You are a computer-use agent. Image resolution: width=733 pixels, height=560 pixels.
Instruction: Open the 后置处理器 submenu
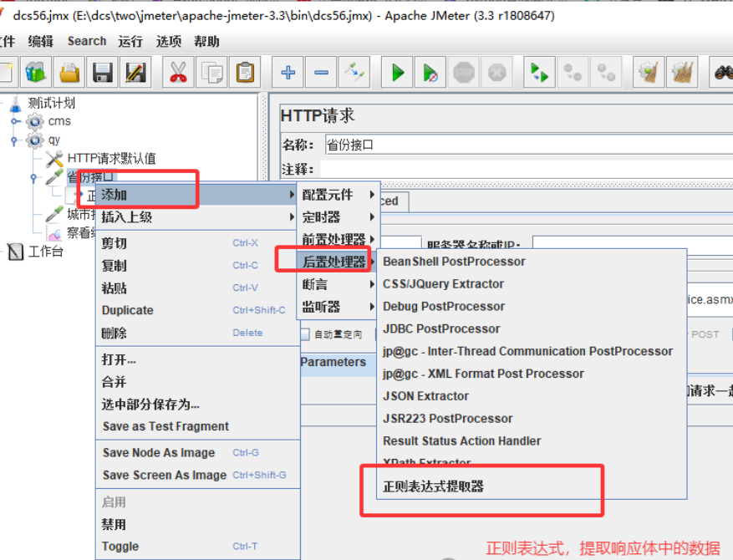click(x=337, y=262)
